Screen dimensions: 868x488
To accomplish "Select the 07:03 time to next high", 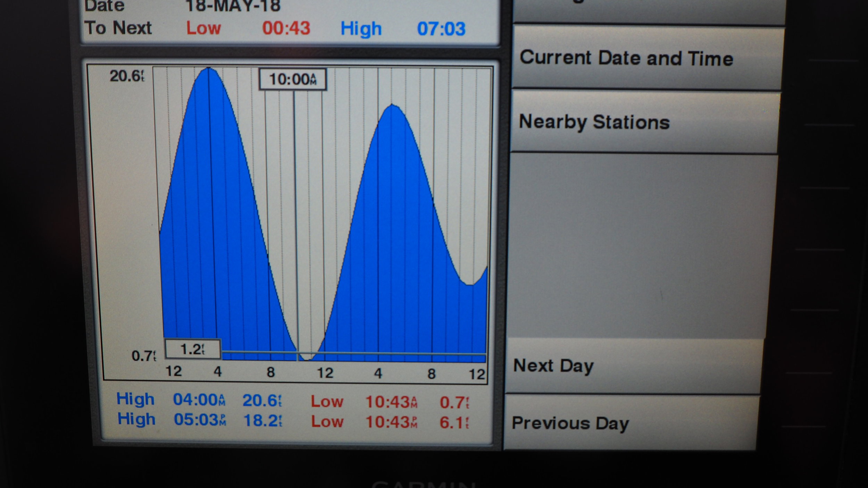I will coord(441,29).
